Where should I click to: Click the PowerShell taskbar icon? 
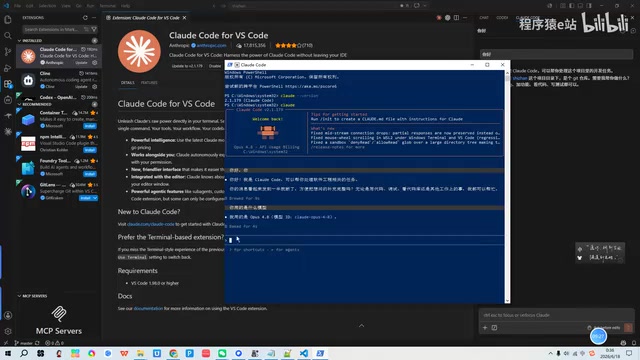click(x=320, y=353)
